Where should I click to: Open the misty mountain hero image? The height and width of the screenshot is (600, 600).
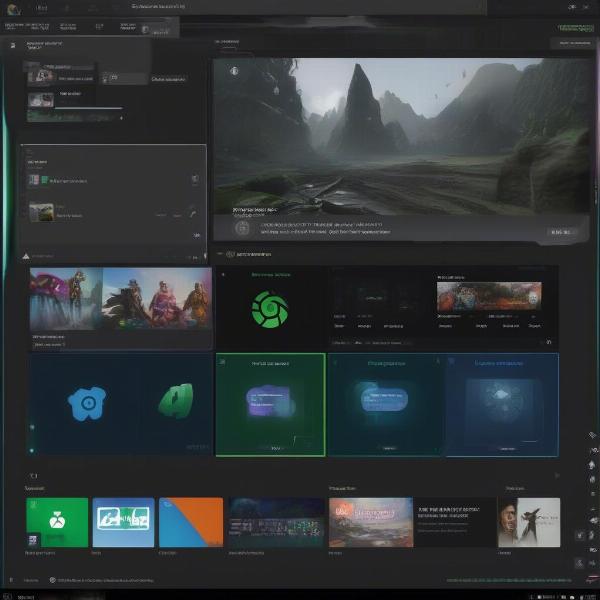point(401,136)
